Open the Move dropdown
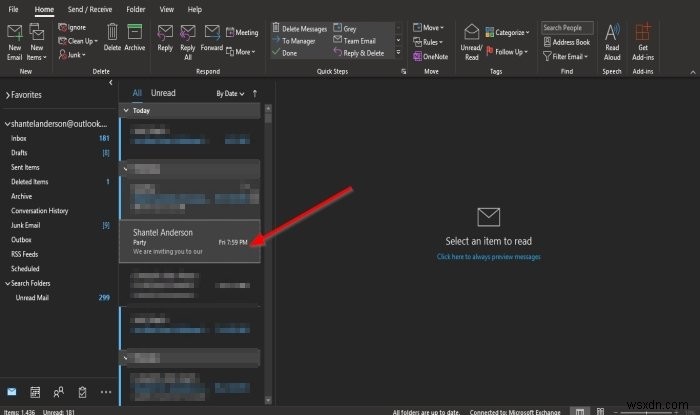This screenshot has height=415, width=700. (428, 28)
